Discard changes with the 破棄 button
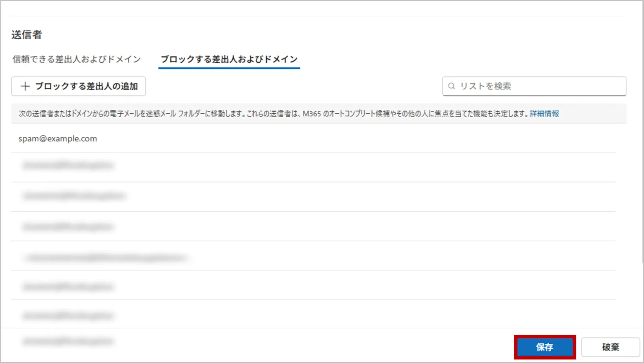The height and width of the screenshot is (363, 644). tap(610, 347)
